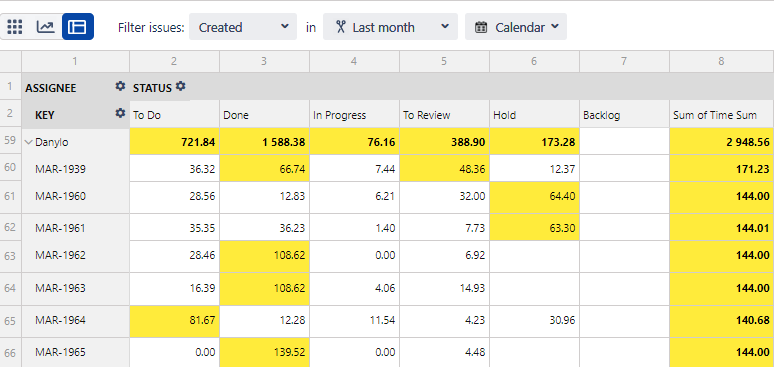This screenshot has height=367, width=774.
Task: Select the yellow 139.52 Done cell
Action: tap(265, 352)
